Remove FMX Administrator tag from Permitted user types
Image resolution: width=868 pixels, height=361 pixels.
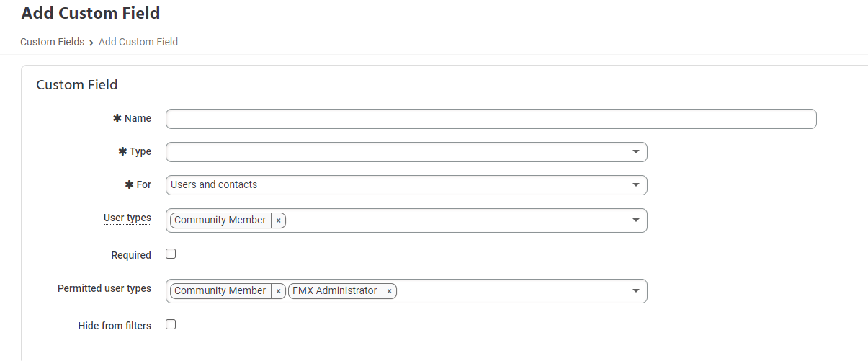[389, 291]
